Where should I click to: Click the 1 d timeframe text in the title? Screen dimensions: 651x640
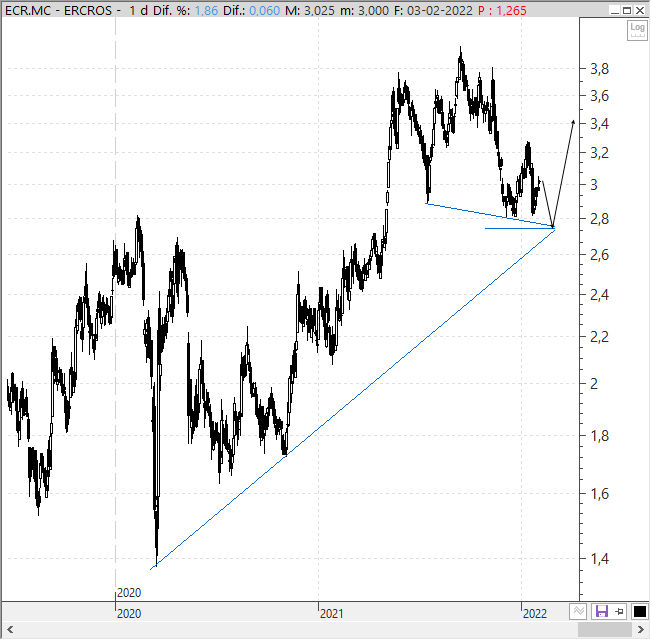(x=138, y=10)
